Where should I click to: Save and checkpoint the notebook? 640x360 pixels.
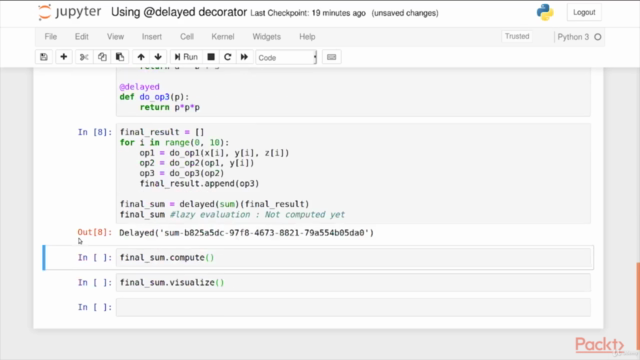44,57
